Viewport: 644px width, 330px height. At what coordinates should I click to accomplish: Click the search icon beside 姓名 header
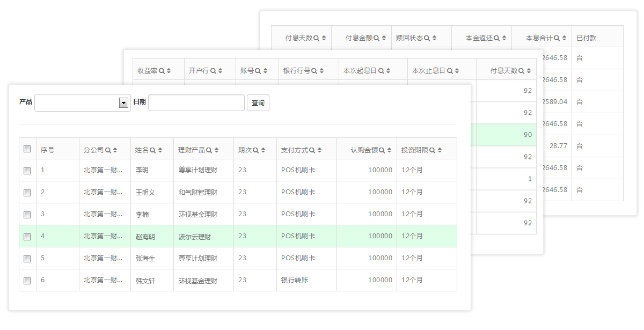click(152, 150)
